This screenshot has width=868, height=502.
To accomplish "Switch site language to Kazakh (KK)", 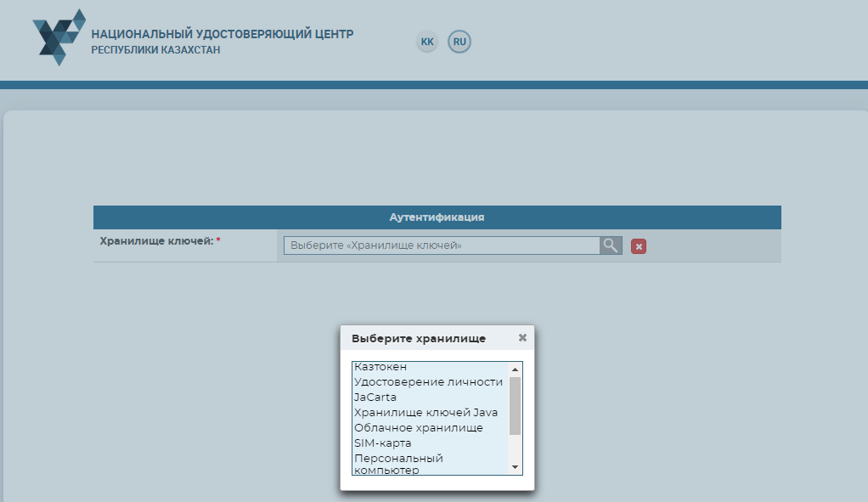I will point(427,42).
